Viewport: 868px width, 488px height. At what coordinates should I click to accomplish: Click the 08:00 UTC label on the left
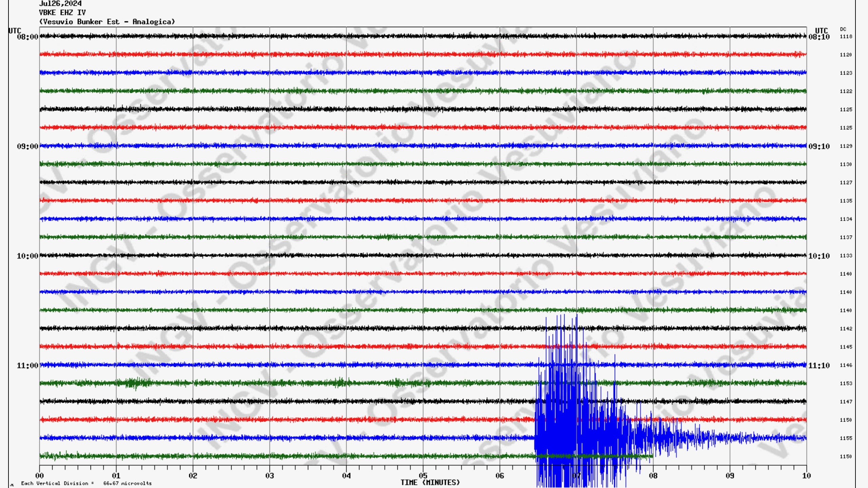27,37
